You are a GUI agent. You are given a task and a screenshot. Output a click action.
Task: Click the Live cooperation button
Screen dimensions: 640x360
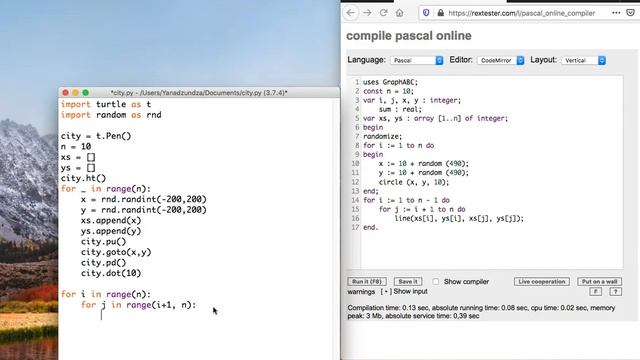coord(542,282)
